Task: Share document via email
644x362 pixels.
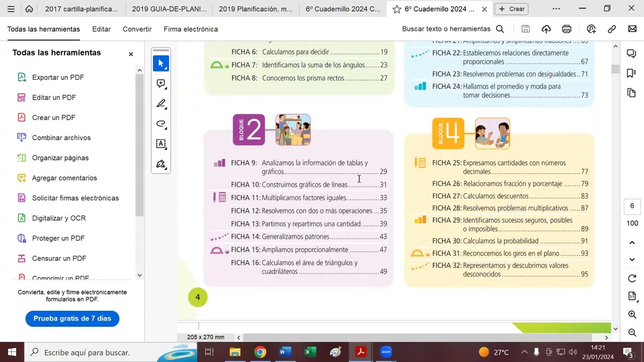Action: 632,29
